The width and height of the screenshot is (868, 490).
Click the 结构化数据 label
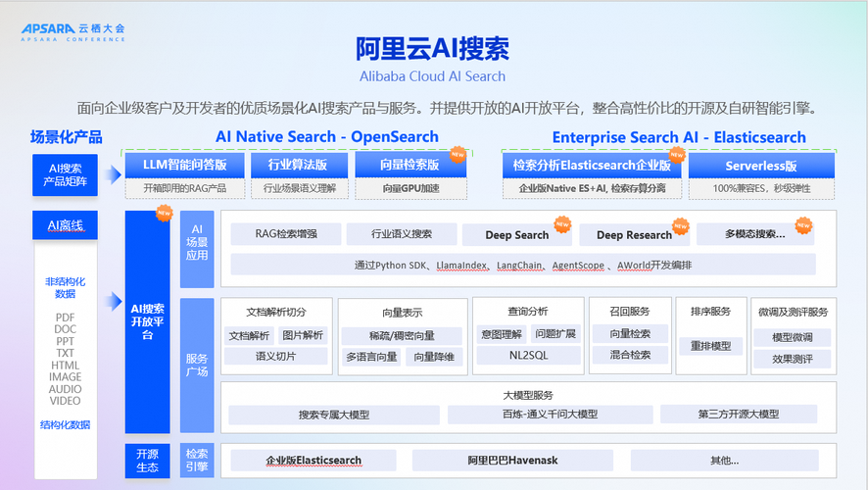point(65,425)
